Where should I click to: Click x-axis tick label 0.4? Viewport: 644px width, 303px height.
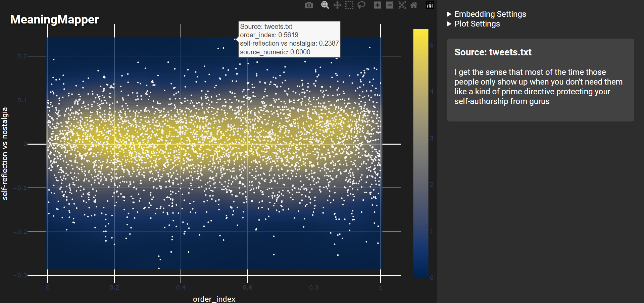click(181, 288)
